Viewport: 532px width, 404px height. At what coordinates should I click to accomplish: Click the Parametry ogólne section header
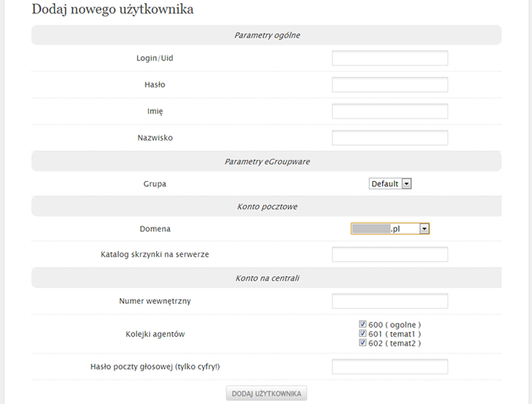(267, 36)
